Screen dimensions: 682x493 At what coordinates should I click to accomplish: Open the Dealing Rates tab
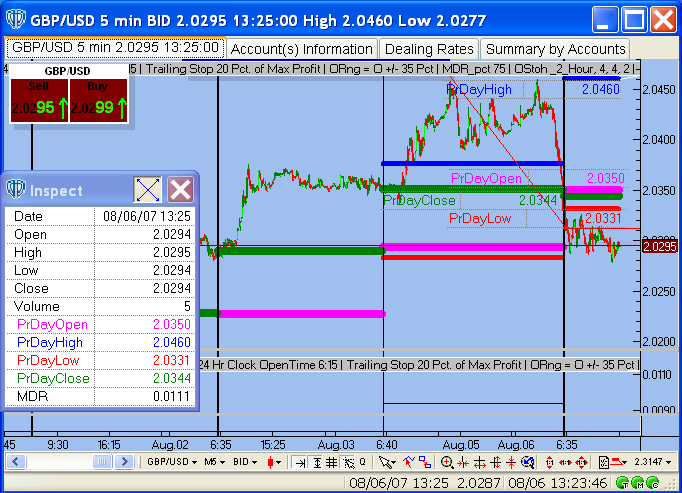(429, 49)
